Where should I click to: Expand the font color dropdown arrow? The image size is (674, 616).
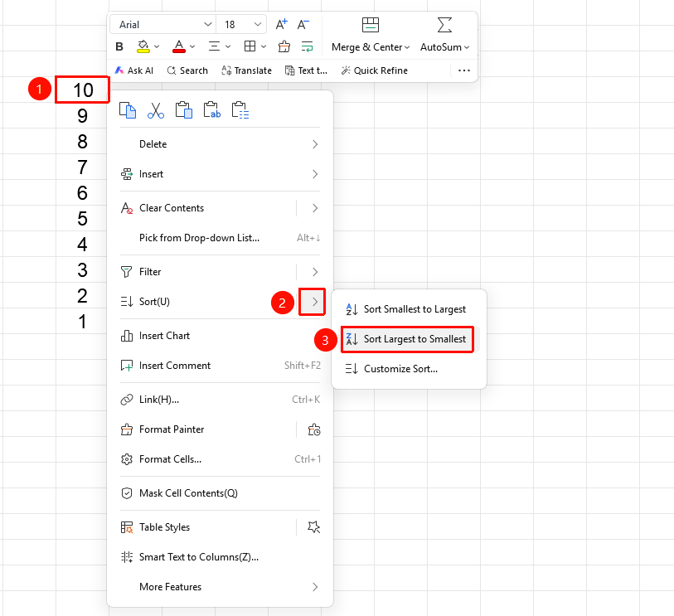click(x=192, y=46)
